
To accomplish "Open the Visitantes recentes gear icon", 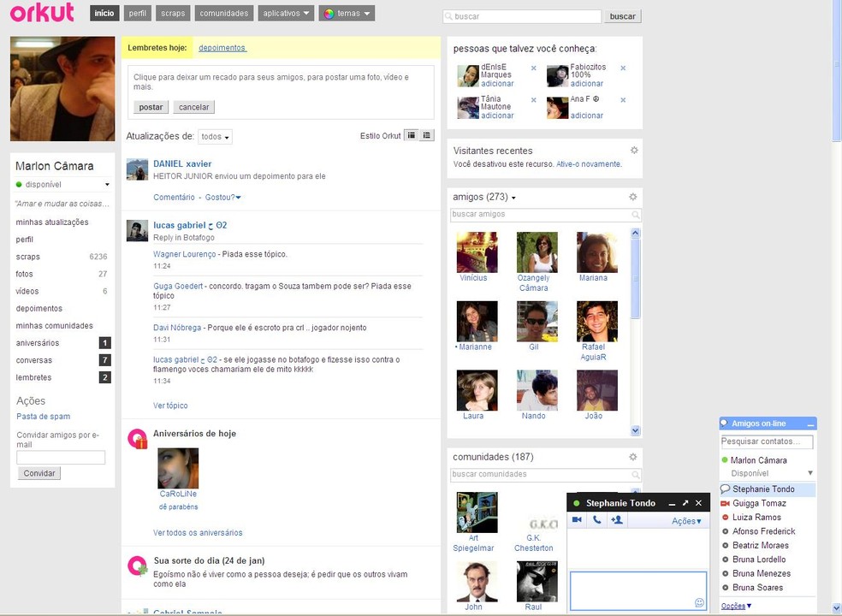I will pos(633,149).
